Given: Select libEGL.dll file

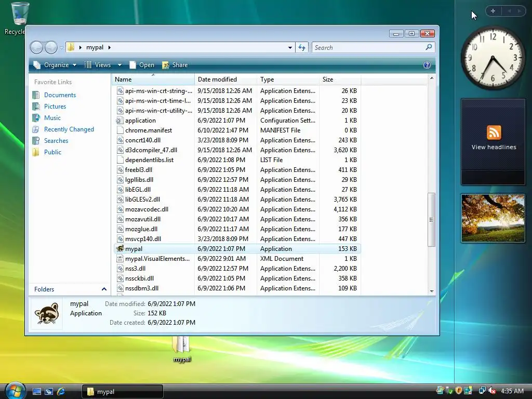Looking at the screenshot, I should (138, 189).
